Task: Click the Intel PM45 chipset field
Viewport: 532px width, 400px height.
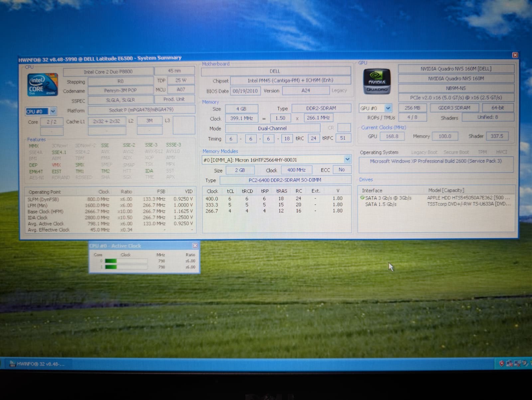Action: [291, 80]
